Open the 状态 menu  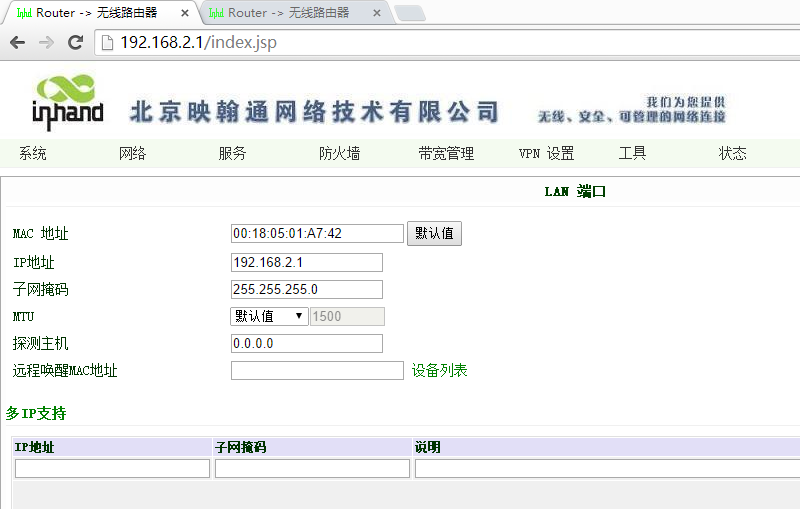[x=732, y=153]
